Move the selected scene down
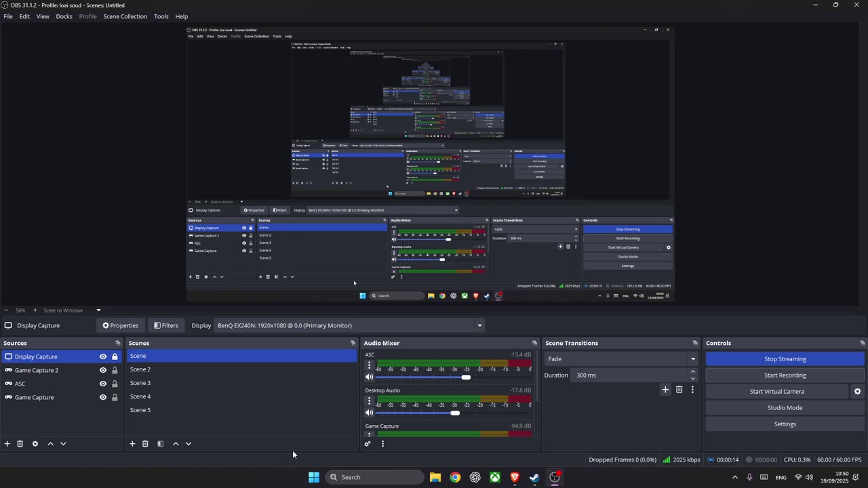 tap(189, 444)
